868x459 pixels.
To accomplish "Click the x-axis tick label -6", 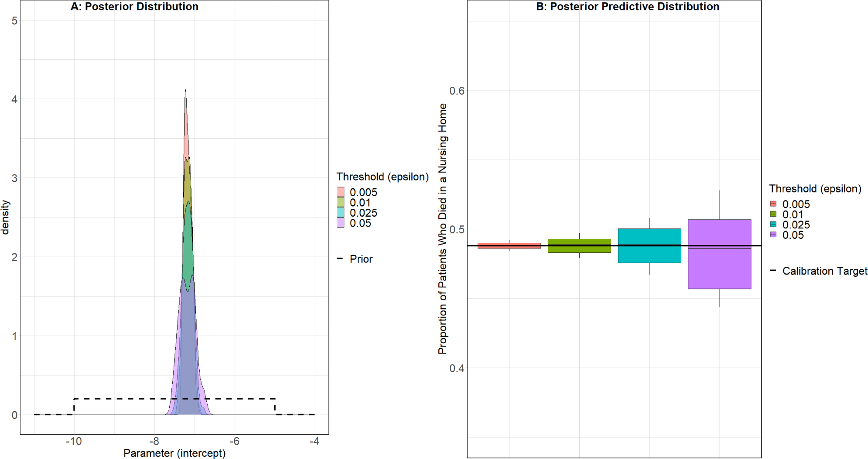I will click(234, 441).
